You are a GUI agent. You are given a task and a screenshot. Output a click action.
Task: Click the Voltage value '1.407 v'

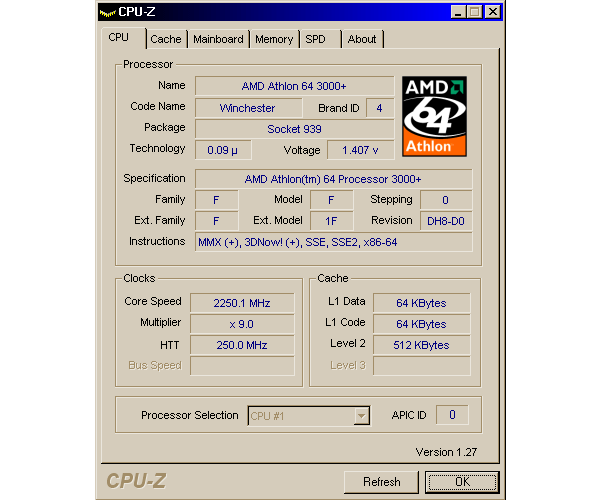pos(360,150)
